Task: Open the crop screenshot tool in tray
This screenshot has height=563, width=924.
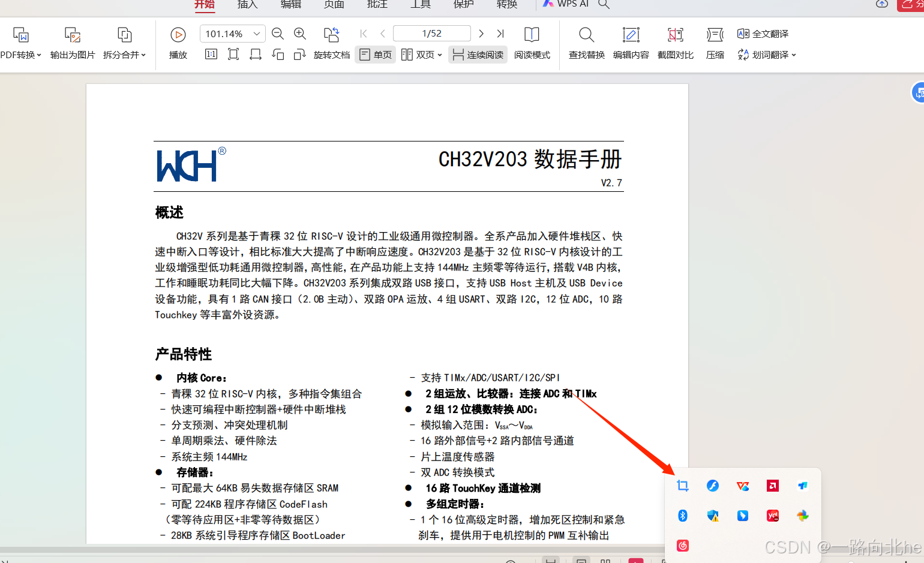Action: [x=683, y=486]
